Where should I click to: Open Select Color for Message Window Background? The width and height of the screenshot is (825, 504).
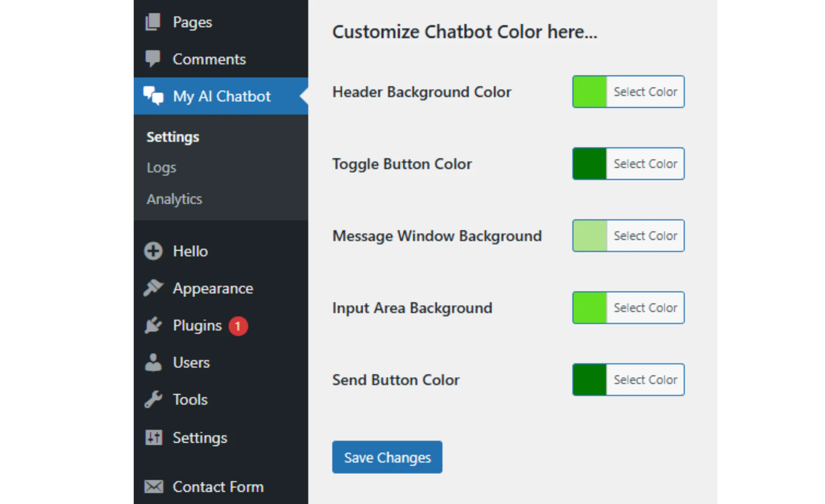click(645, 236)
